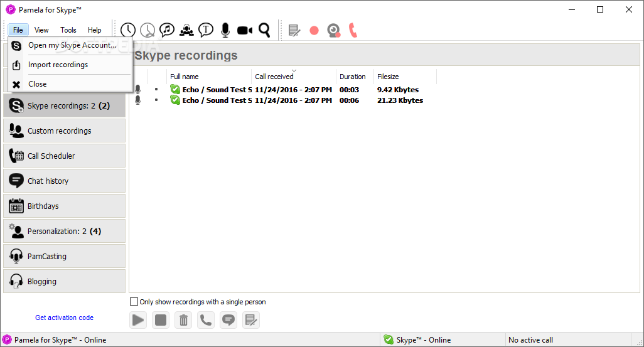Open the clock history toolbar icon
The image size is (644, 347).
pos(128,30)
